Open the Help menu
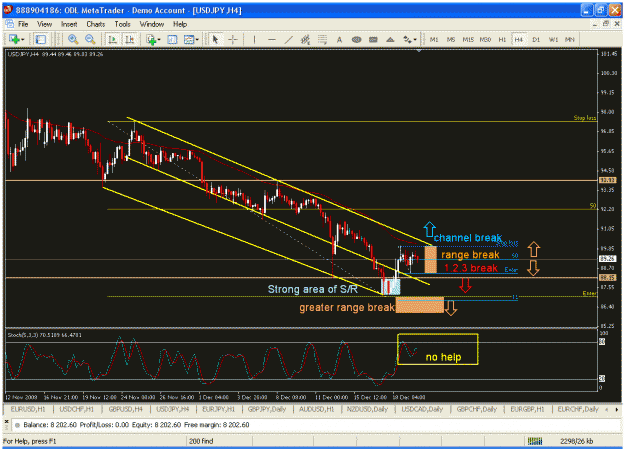The width and height of the screenshot is (625, 449). [x=180, y=24]
